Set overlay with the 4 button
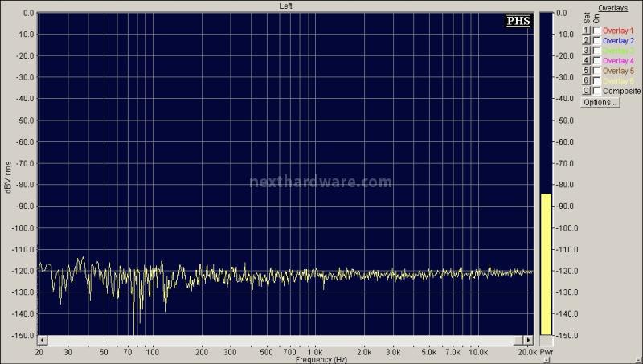The width and height of the screenshot is (643, 364). tap(587, 61)
